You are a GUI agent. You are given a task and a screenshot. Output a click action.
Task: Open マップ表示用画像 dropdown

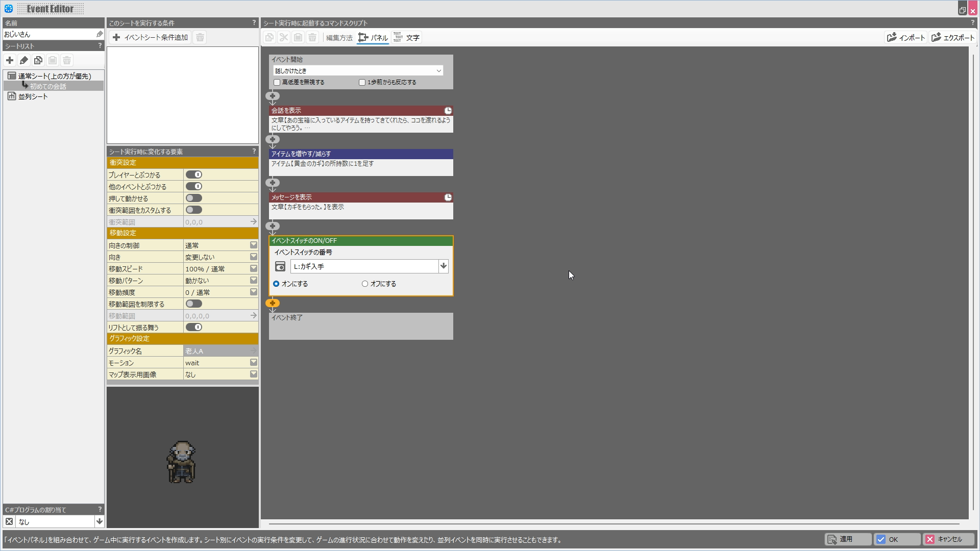click(x=254, y=374)
